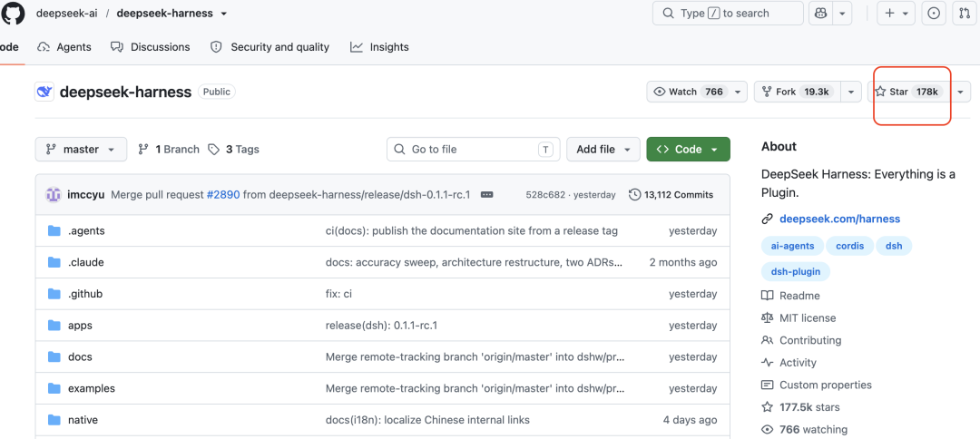
Task: Click the native folder icon
Action: (54, 420)
